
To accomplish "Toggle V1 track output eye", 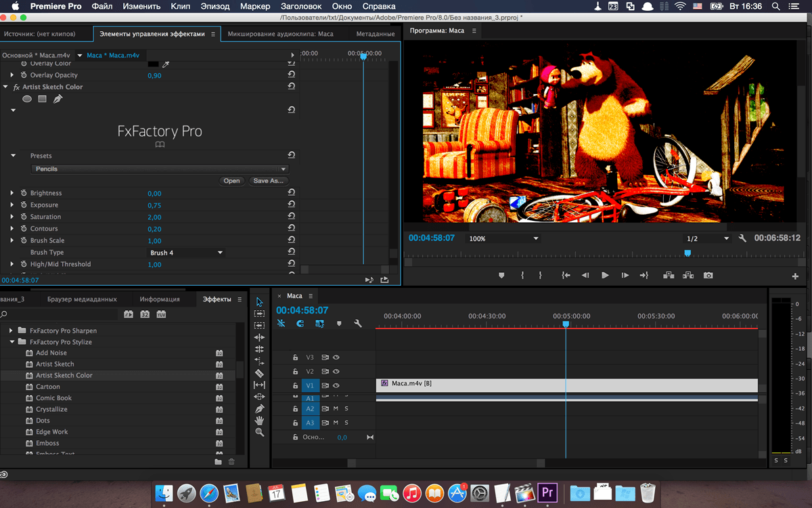I will click(336, 385).
